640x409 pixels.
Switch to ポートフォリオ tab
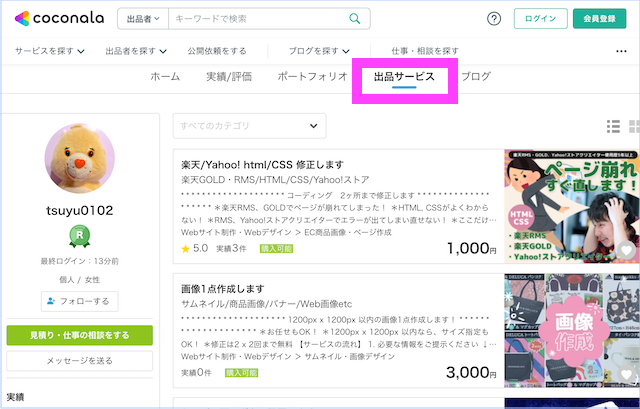(312, 77)
